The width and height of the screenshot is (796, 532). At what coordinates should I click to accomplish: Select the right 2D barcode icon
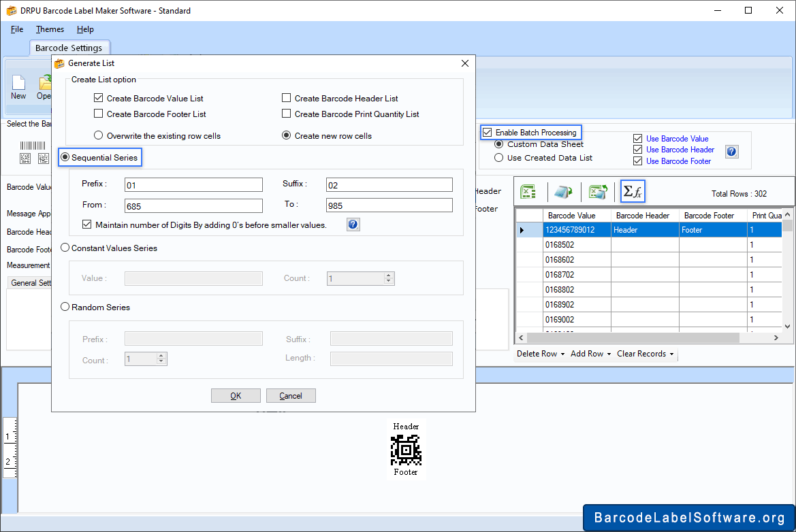pos(44,159)
